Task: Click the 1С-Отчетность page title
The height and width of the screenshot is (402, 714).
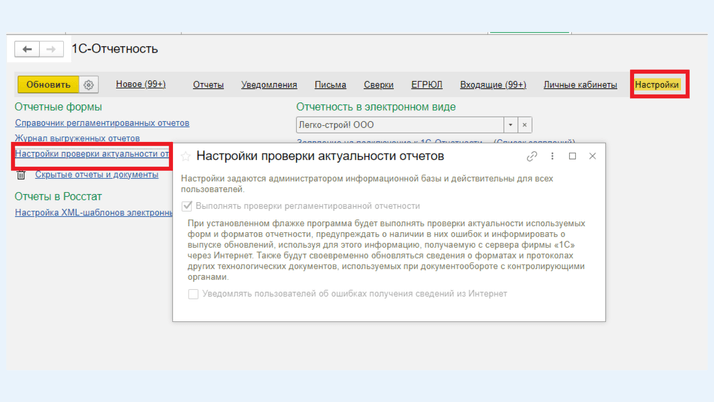Action: point(115,49)
